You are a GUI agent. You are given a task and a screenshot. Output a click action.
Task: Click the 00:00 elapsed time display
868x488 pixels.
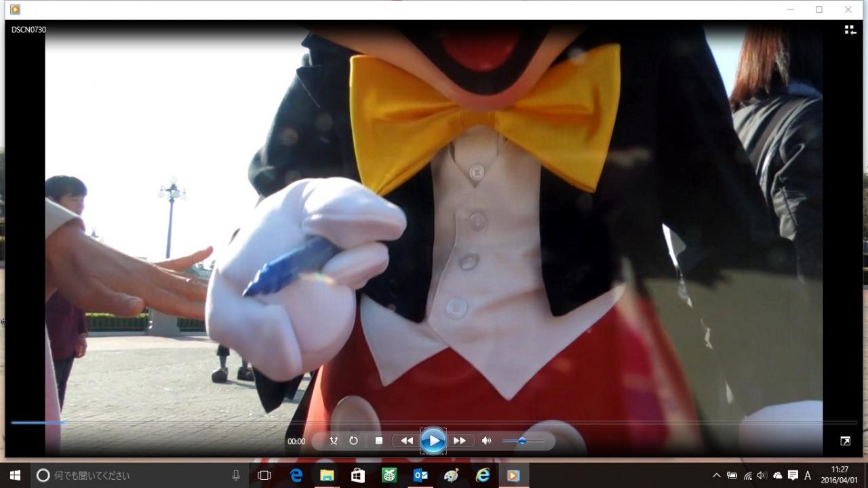coord(296,441)
